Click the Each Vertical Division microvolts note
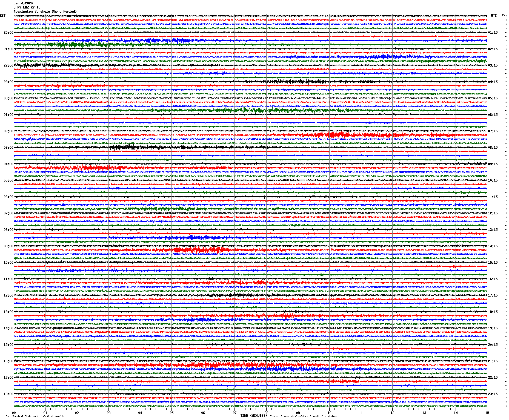509x420 pixels. pos(35,416)
